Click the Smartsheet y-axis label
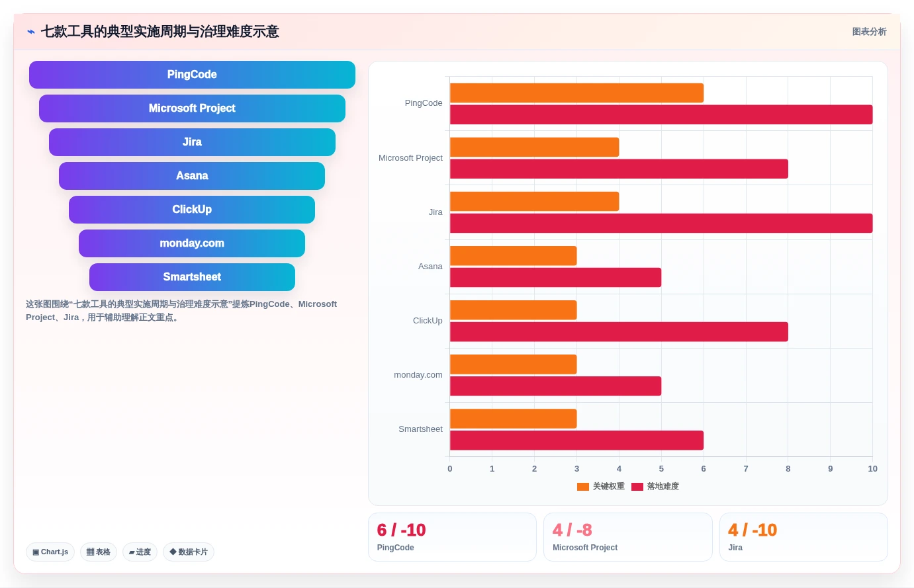The image size is (914, 588). tap(420, 429)
